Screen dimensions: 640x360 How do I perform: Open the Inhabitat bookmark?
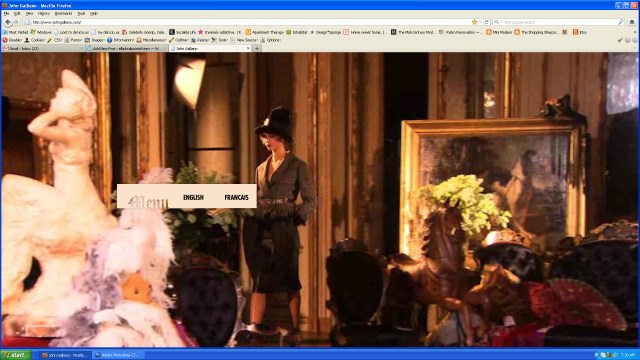297,32
